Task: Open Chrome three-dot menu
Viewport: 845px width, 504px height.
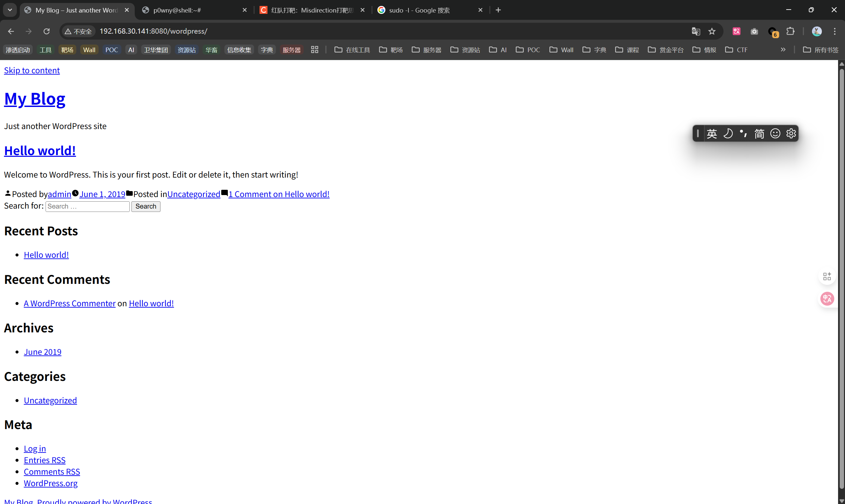Action: (834, 31)
